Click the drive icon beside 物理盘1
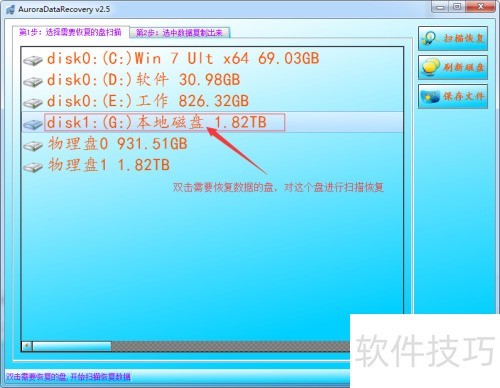500x388 pixels. (33, 166)
